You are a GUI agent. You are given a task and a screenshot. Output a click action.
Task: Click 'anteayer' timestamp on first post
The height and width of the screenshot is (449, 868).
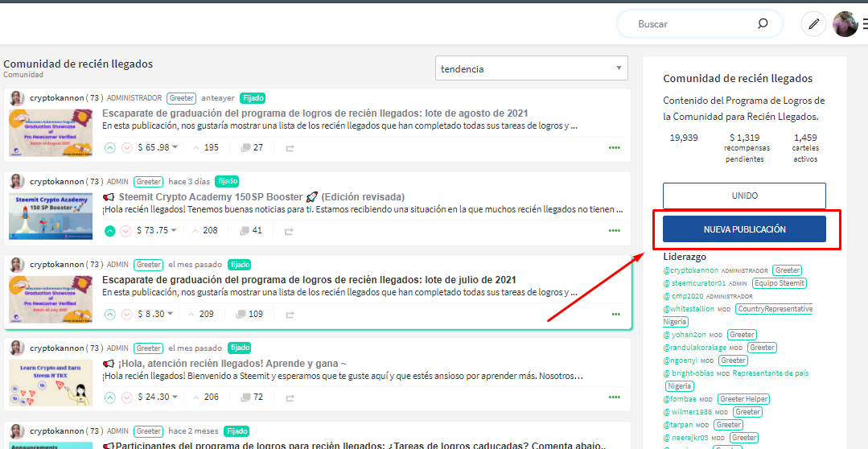click(x=217, y=98)
